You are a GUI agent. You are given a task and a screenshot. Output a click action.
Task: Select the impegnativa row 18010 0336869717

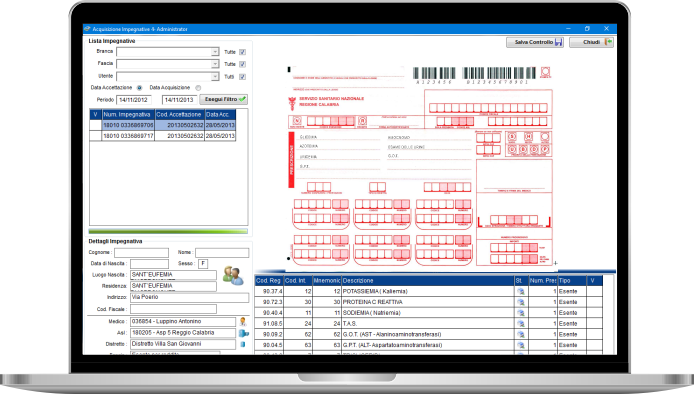tap(162, 136)
